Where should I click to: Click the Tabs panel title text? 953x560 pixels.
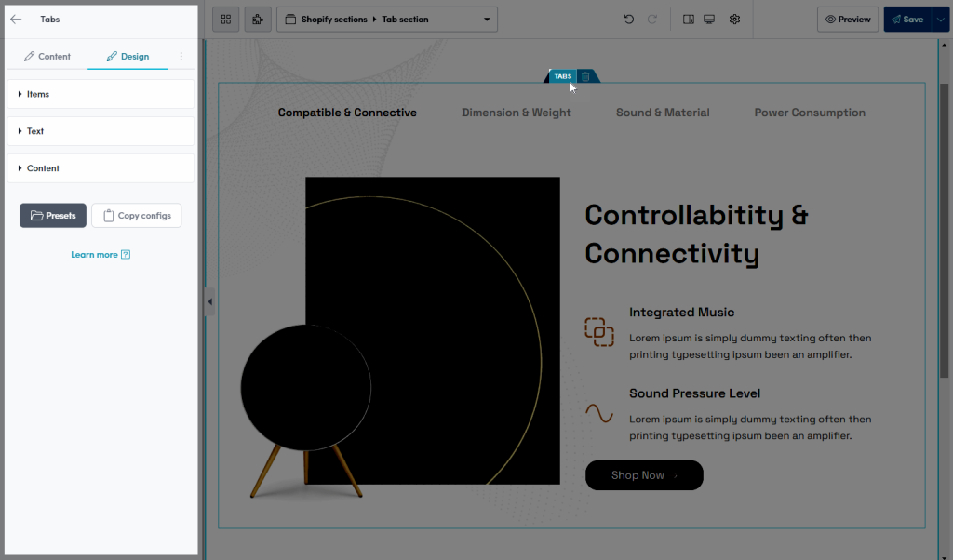point(50,20)
